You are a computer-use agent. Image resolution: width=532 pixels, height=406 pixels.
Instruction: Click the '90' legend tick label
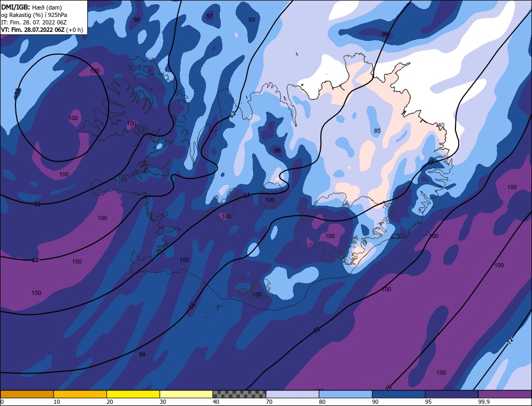pos(375,402)
